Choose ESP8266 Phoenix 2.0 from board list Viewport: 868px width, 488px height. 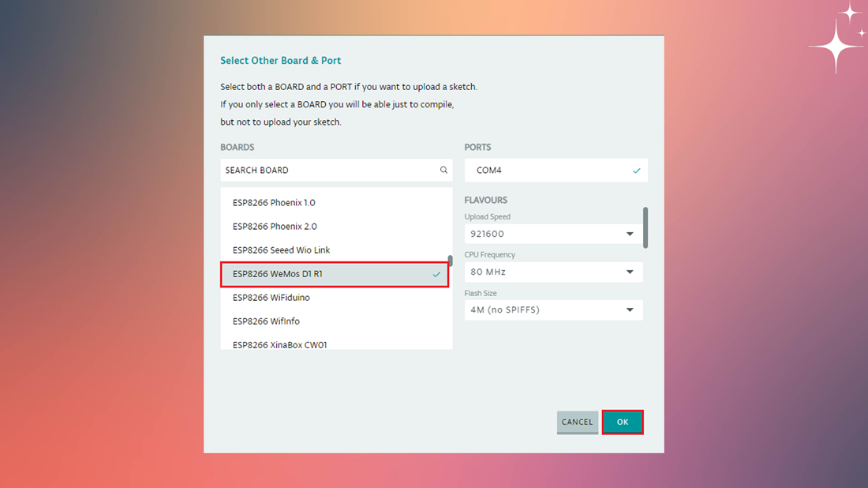[x=336, y=227]
